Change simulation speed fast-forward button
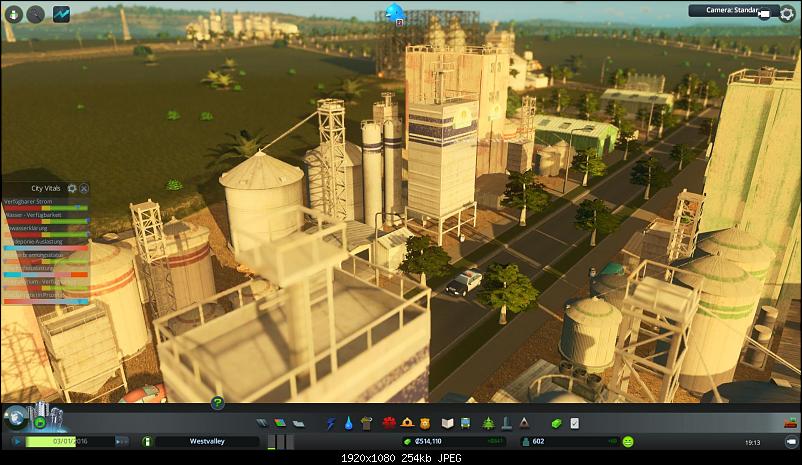 tap(122, 441)
